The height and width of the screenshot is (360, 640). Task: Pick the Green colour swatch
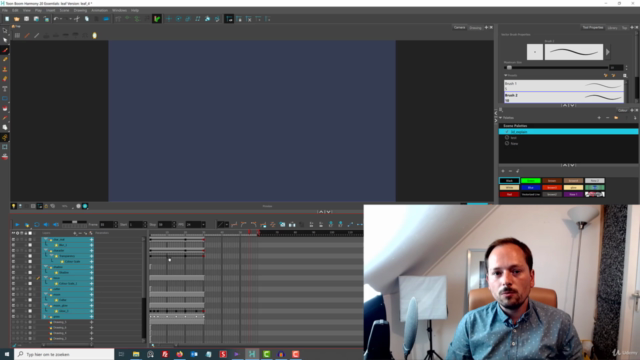pyautogui.click(x=531, y=180)
